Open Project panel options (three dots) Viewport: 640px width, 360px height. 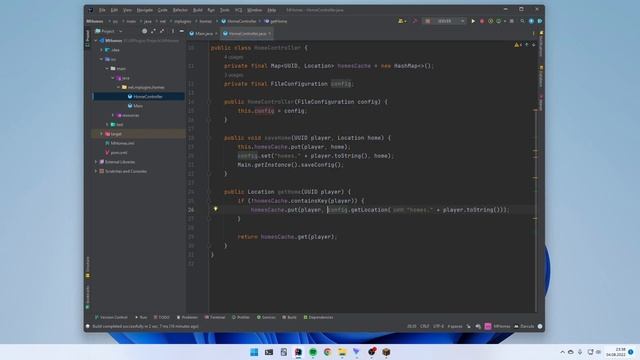click(x=173, y=31)
